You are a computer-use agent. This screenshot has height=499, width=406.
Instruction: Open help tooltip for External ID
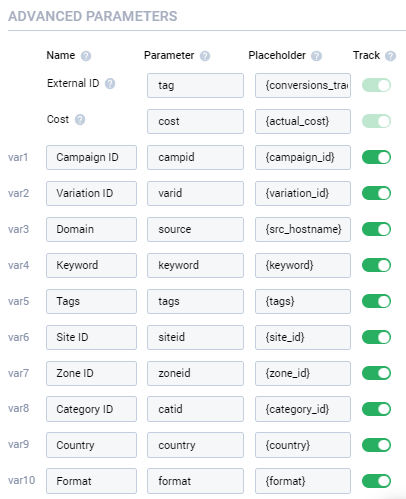(x=110, y=84)
